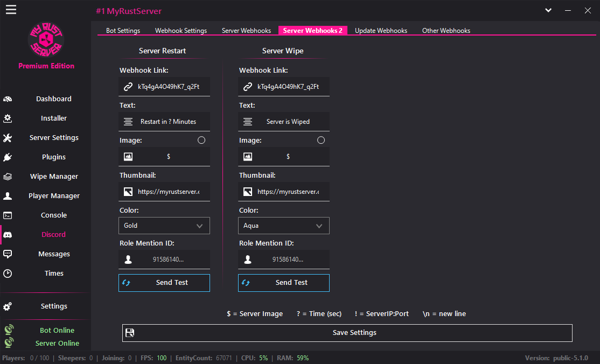Select the Server Webhooks 2 tab
The width and height of the screenshot is (600, 364).
[312, 31]
